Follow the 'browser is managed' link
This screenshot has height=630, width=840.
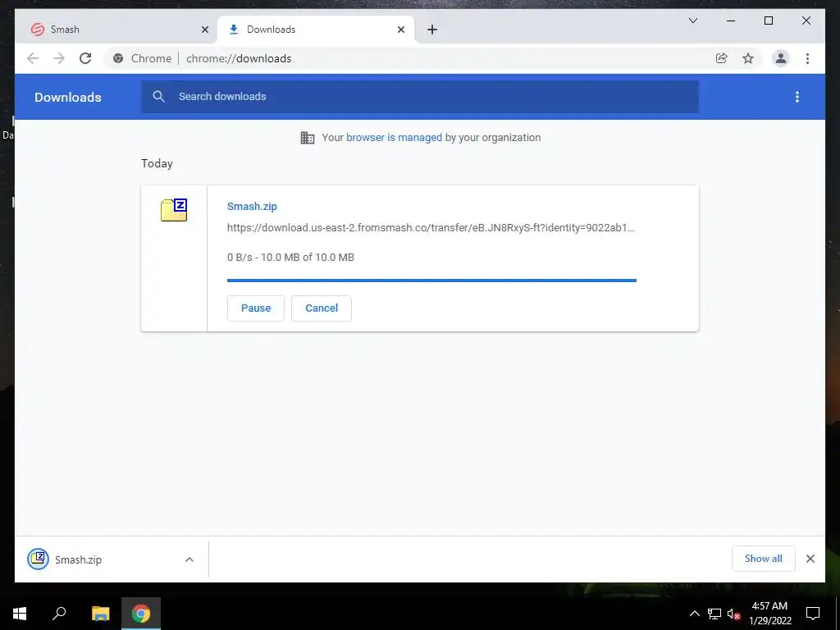click(394, 137)
